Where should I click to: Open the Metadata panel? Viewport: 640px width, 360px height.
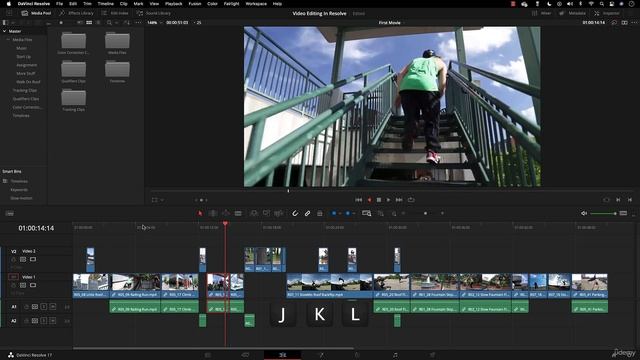[573, 13]
